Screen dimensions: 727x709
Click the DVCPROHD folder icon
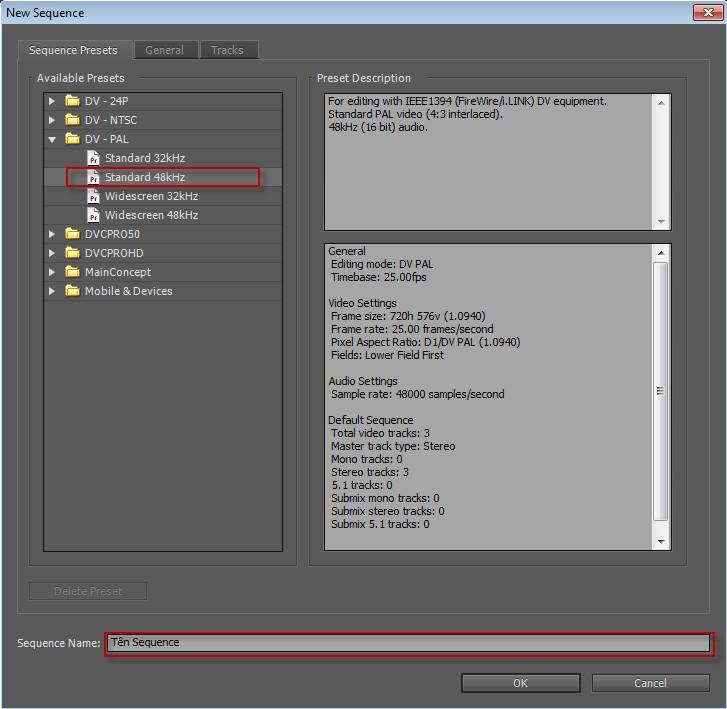click(72, 253)
